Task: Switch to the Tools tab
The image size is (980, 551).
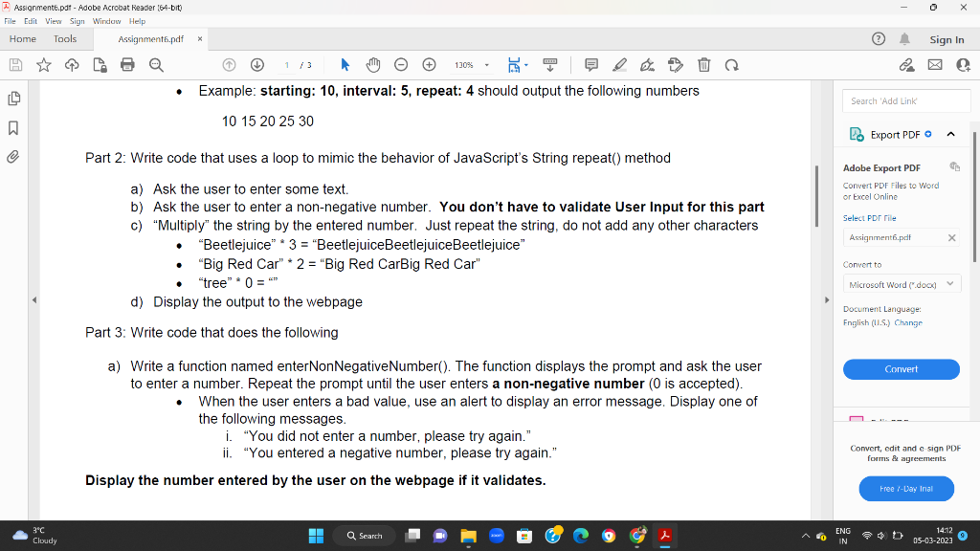Action: 64,39
